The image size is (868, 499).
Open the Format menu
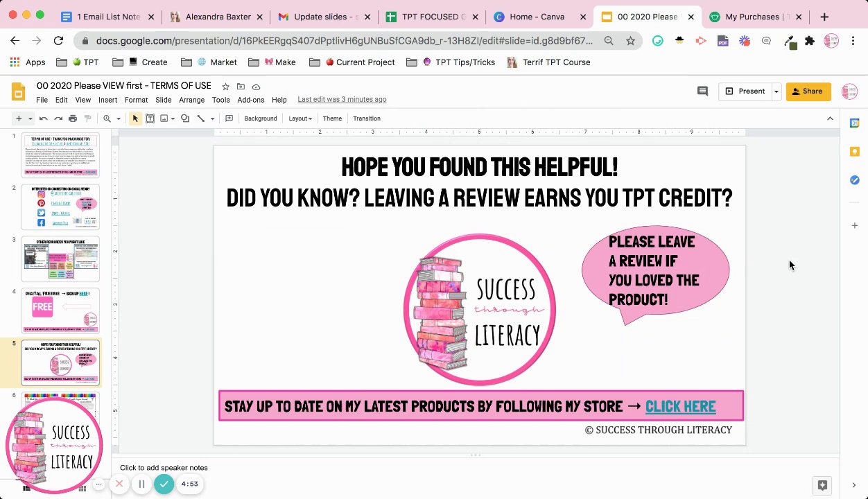(136, 100)
